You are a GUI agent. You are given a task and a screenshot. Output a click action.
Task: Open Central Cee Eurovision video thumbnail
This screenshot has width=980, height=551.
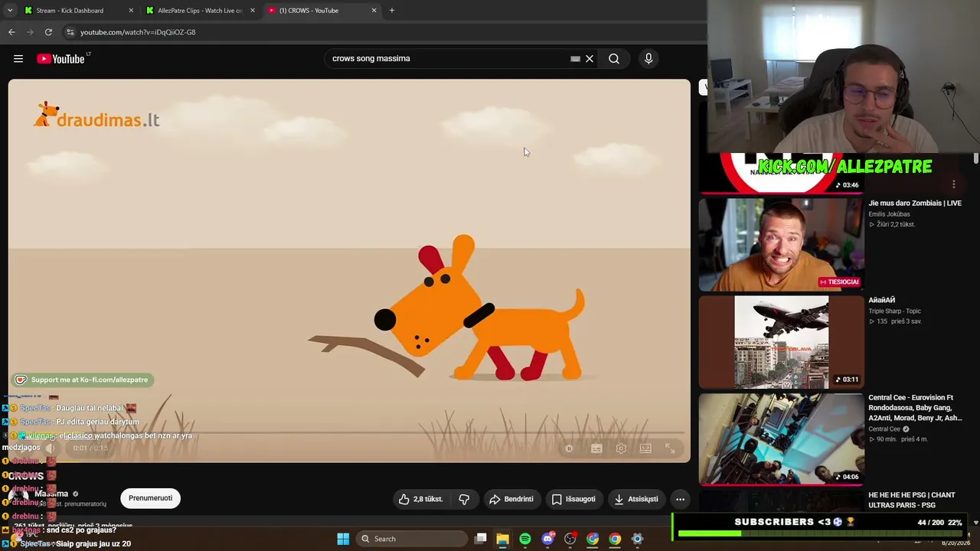(x=781, y=439)
